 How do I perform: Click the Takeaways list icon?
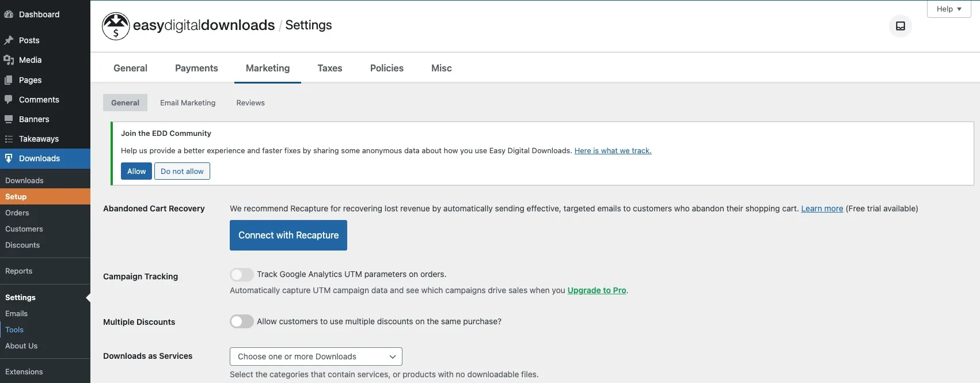9,139
